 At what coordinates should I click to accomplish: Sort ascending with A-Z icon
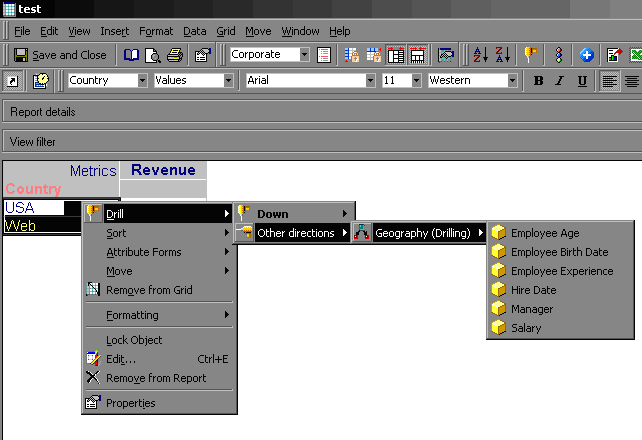point(480,55)
